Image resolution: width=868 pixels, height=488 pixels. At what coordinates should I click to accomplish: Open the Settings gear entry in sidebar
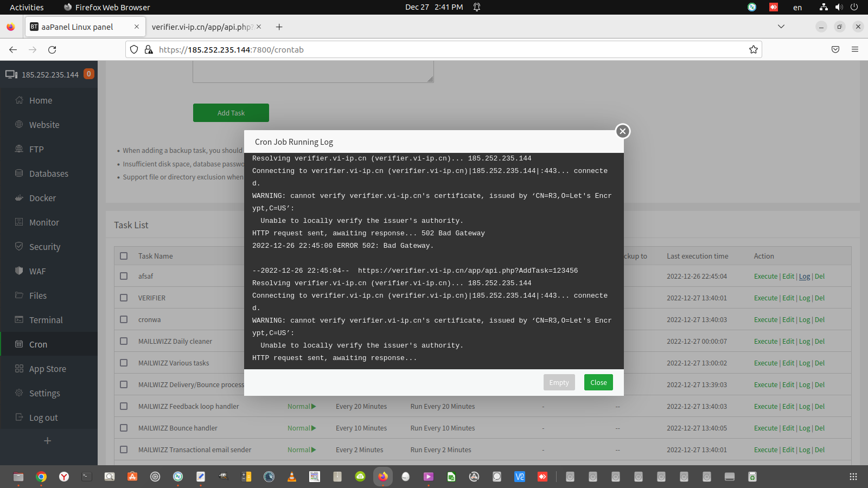[x=44, y=393]
